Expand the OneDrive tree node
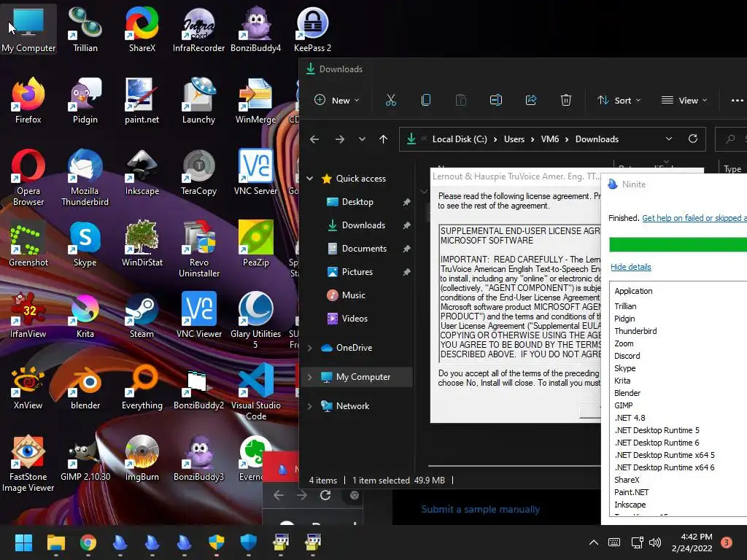The width and height of the screenshot is (747, 560). tap(309, 348)
